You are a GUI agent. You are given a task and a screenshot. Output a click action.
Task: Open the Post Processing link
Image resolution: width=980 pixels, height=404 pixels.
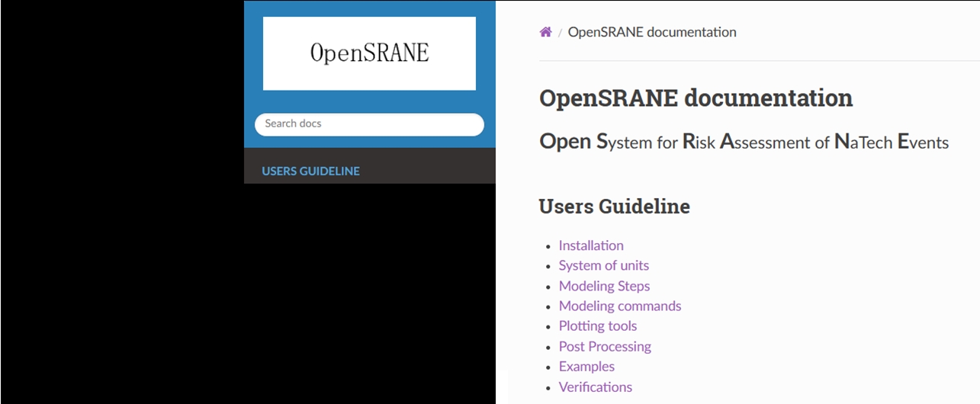pyautogui.click(x=604, y=346)
